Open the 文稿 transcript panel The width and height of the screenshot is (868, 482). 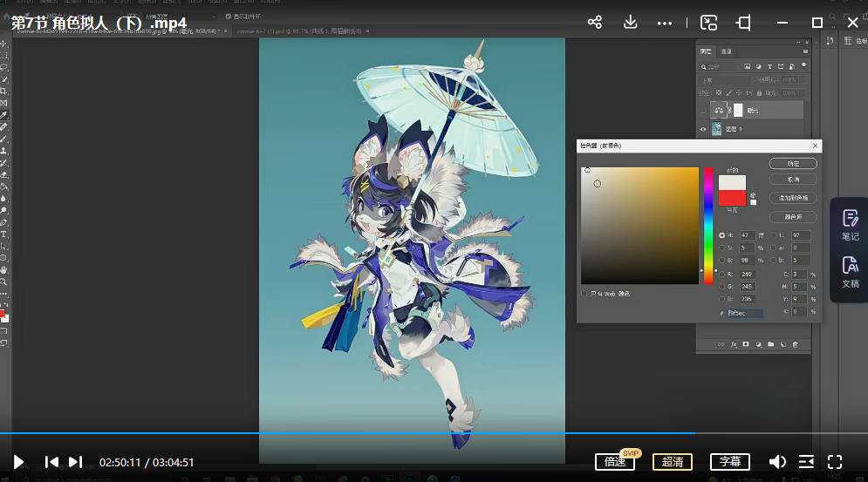850,271
